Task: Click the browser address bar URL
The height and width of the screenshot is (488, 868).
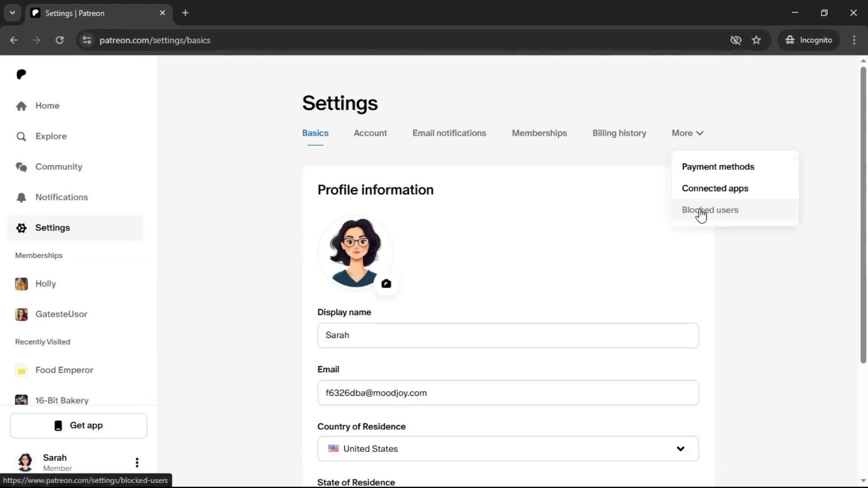Action: (155, 40)
